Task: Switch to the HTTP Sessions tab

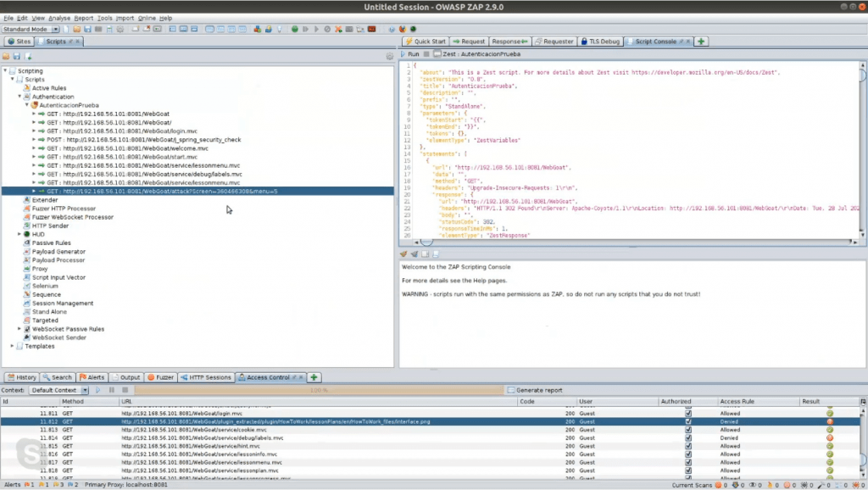Action: 206,377
